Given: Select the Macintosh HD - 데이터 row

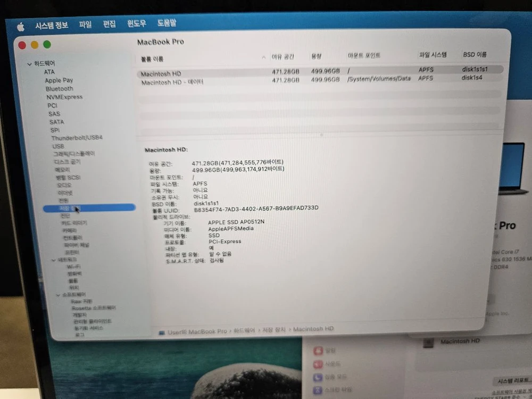Looking at the screenshot, I should tap(320, 80).
